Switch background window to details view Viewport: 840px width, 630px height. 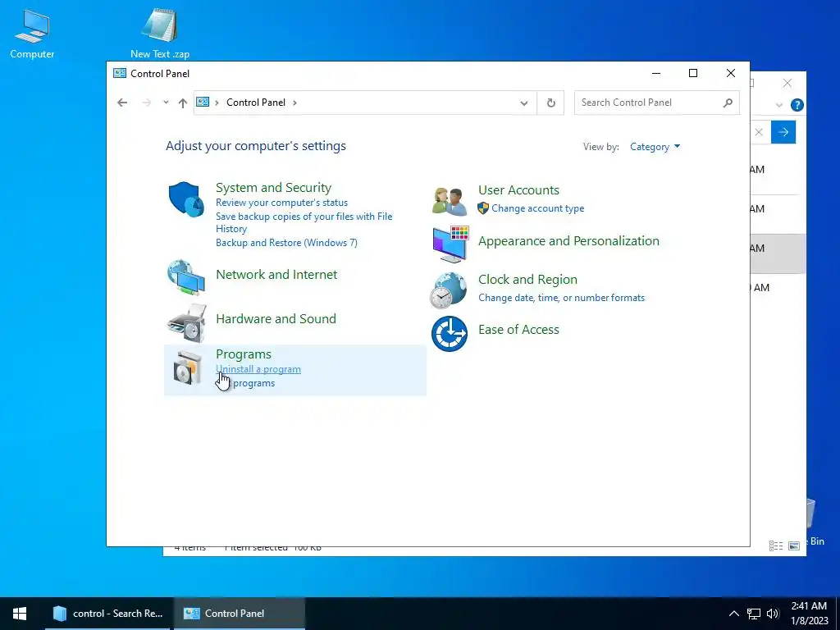click(776, 546)
